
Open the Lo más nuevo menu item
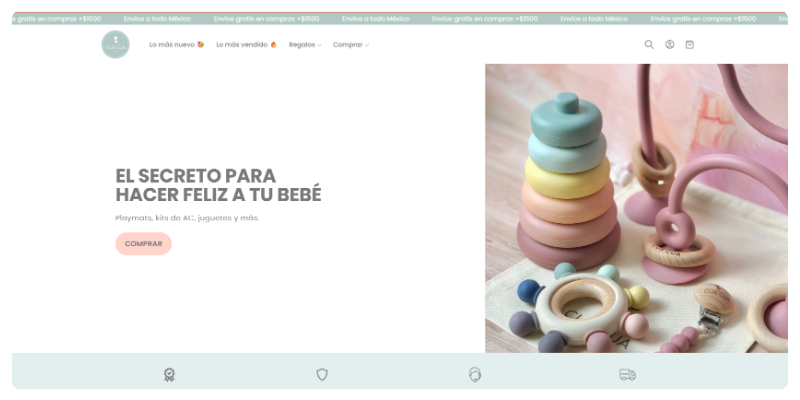[x=177, y=44]
